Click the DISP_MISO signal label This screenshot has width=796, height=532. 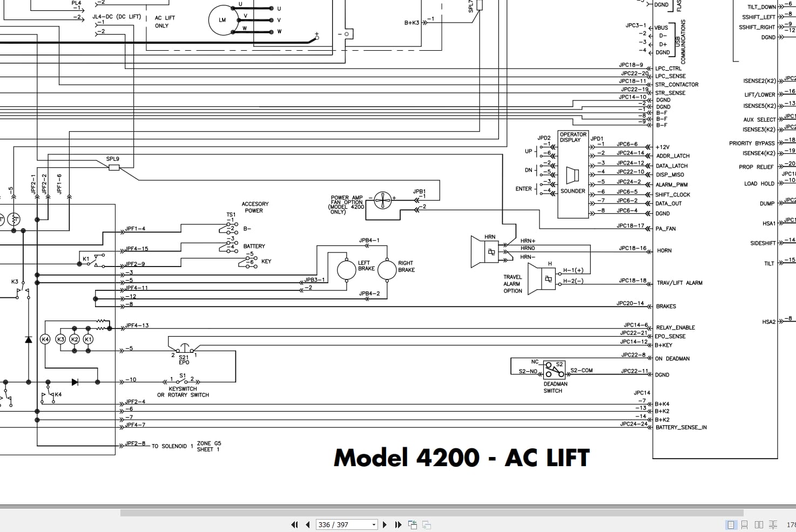[670, 175]
